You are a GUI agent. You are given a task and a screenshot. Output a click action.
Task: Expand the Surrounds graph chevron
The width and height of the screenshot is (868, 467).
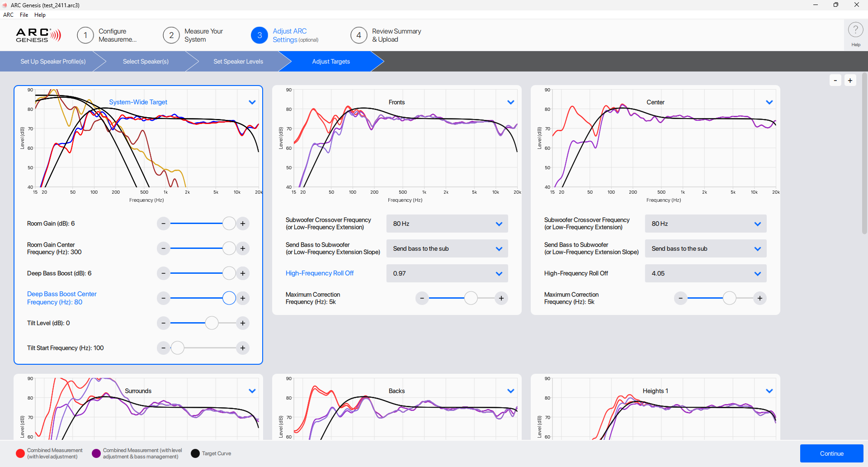click(252, 391)
